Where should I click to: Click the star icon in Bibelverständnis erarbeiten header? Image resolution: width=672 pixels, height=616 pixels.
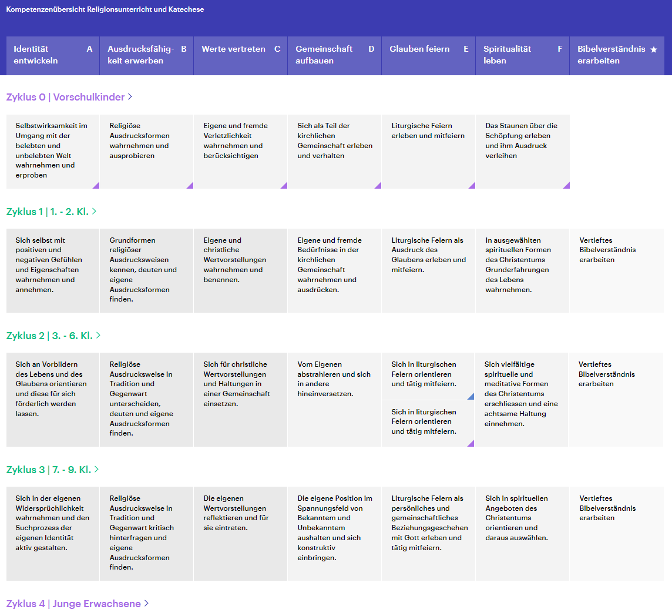pos(653,49)
